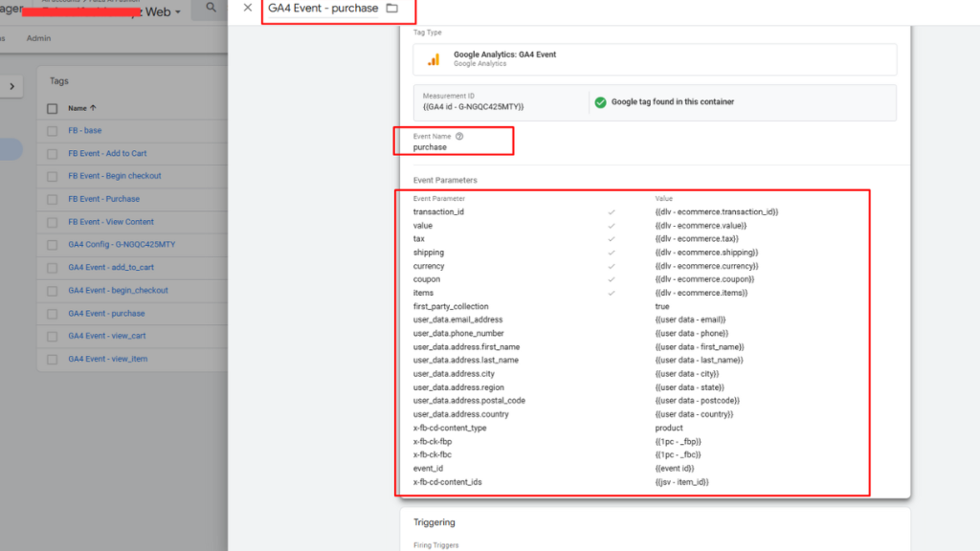Open the Admin tab

[38, 38]
